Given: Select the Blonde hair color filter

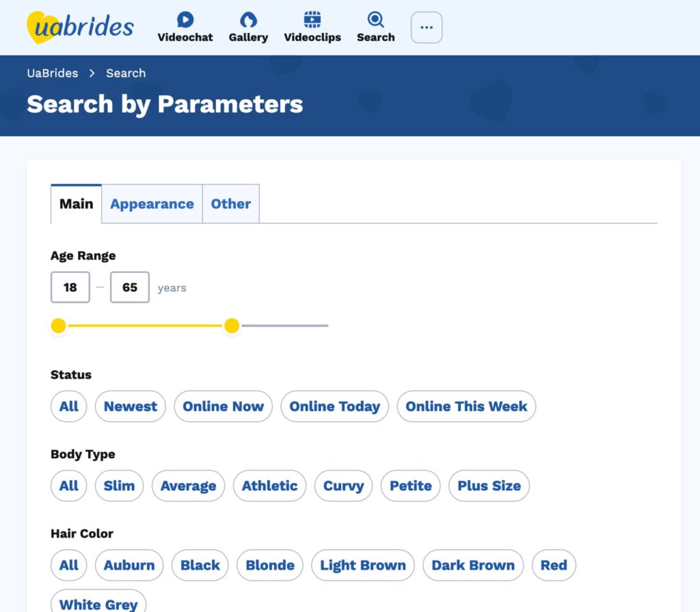Looking at the screenshot, I should coord(269,565).
